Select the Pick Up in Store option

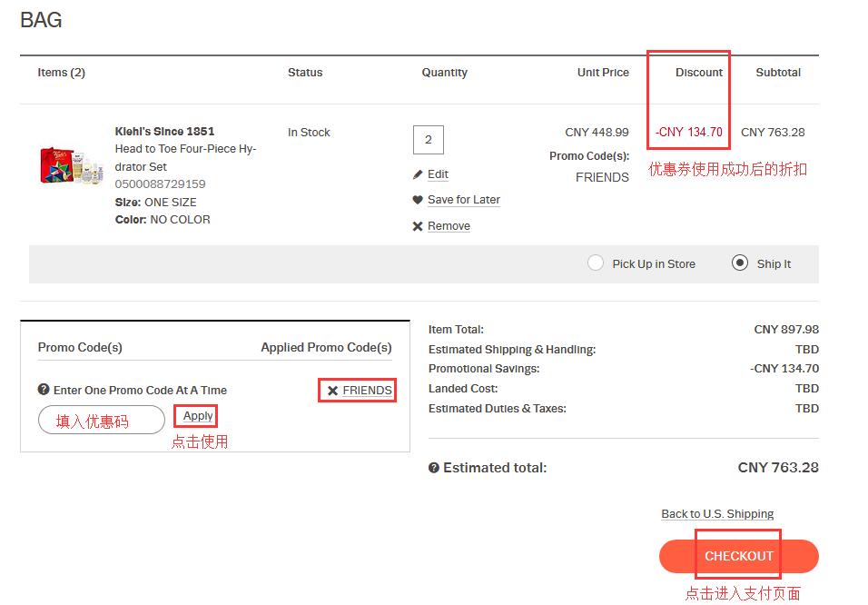[596, 263]
